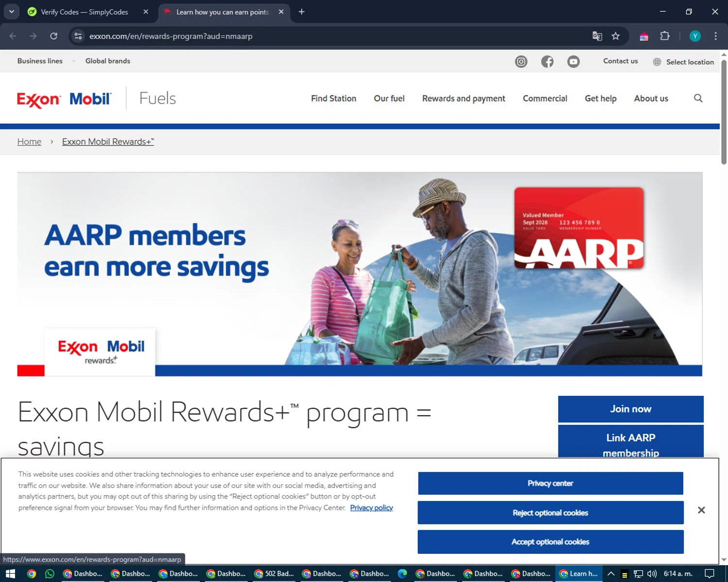Go back using browser back arrow
The height and width of the screenshot is (582, 728).
pyautogui.click(x=13, y=36)
